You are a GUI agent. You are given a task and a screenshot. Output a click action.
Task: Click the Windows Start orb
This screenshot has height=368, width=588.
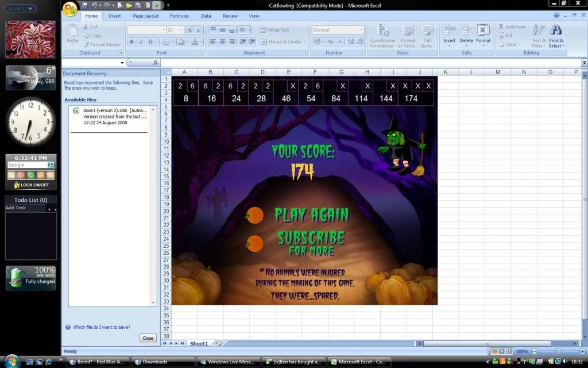coord(11,361)
